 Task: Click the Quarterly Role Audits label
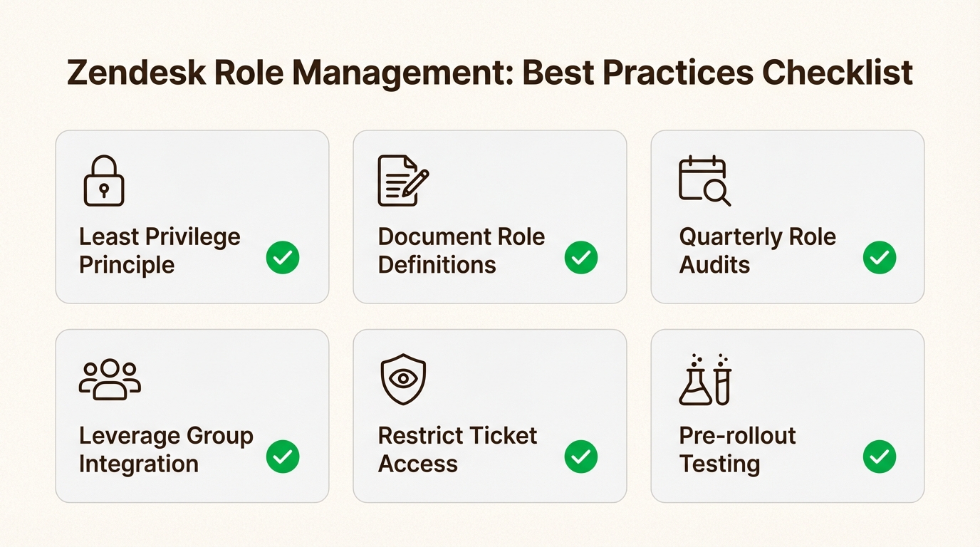point(757,251)
